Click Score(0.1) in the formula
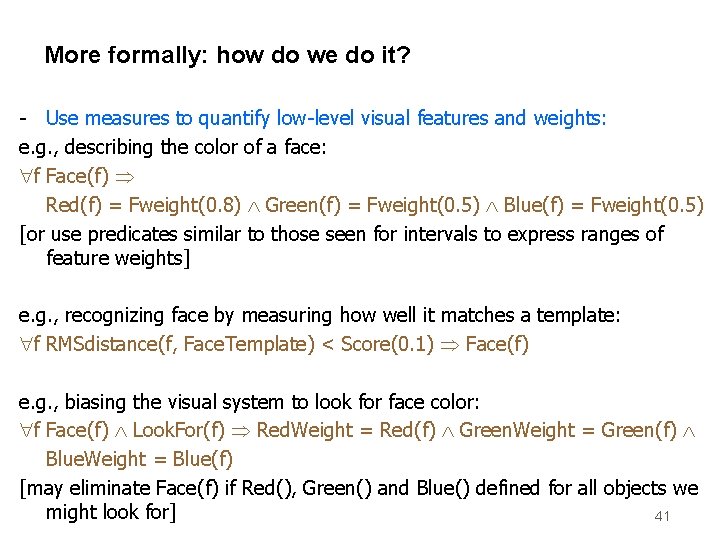Image resolution: width=720 pixels, height=540 pixels. [x=387, y=344]
